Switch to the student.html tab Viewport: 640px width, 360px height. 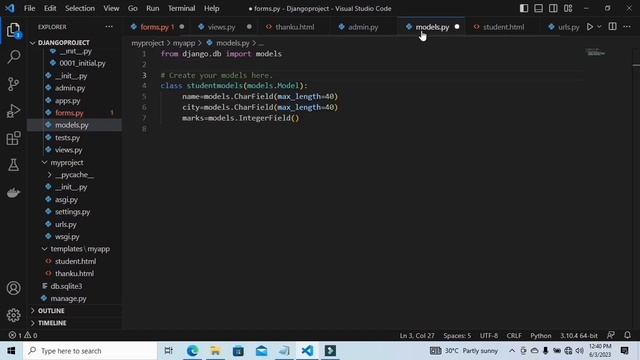(x=503, y=27)
